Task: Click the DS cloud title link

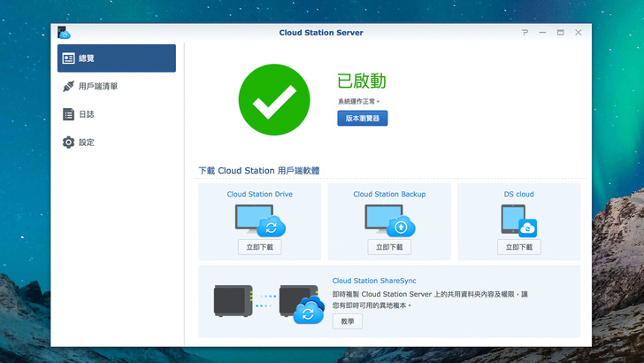Action: click(x=518, y=194)
